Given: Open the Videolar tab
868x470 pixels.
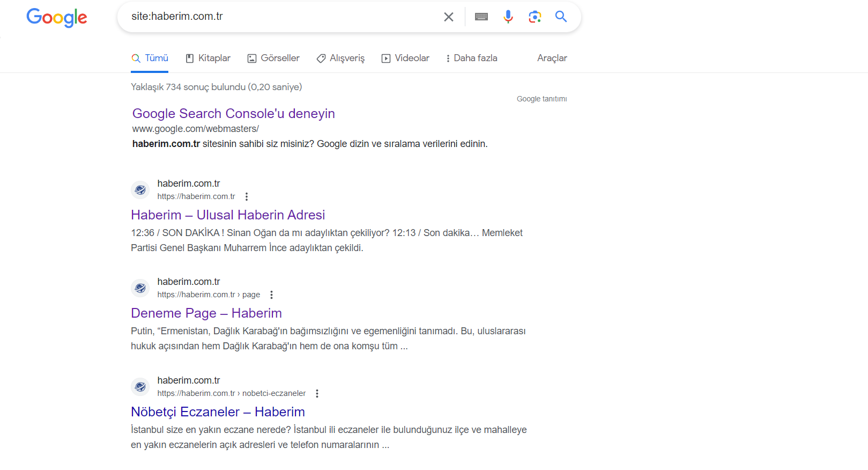Looking at the screenshot, I should click(405, 58).
